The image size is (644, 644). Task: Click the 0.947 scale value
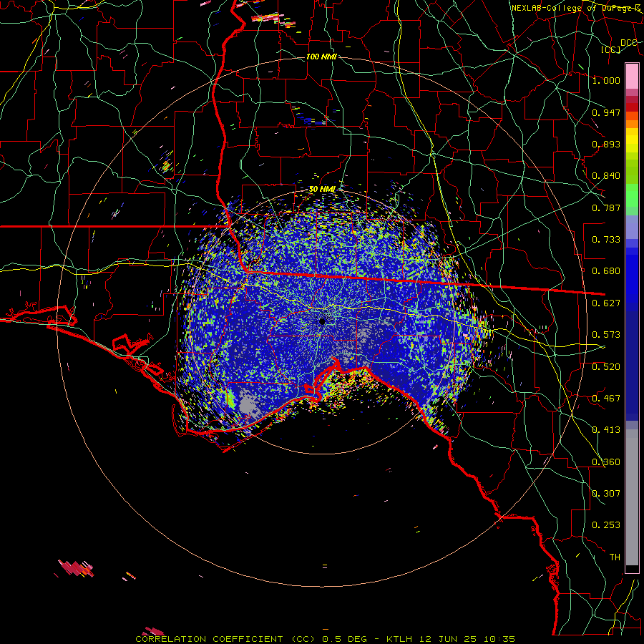[606, 112]
